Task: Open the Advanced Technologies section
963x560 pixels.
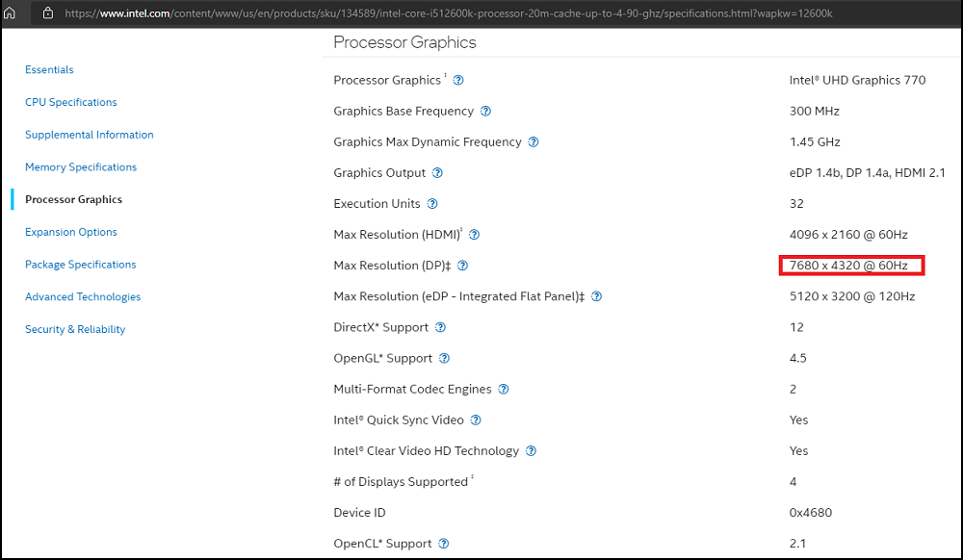Action: [x=83, y=296]
